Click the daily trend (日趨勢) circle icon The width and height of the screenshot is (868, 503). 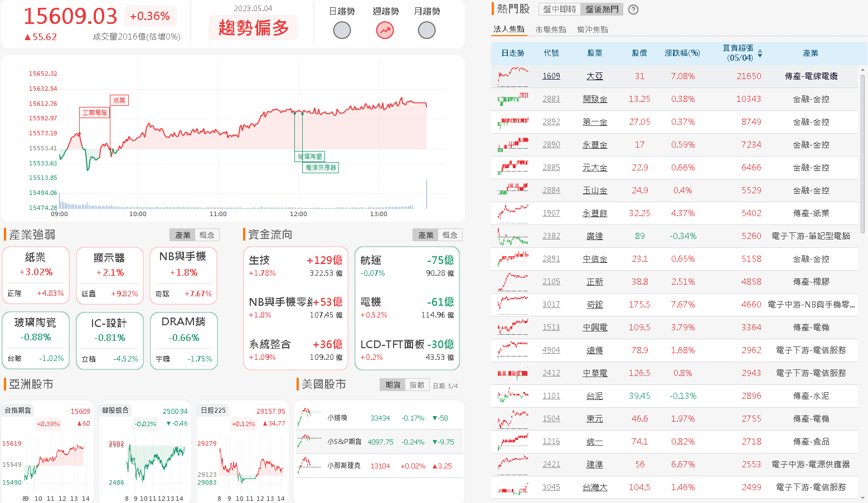click(x=342, y=30)
